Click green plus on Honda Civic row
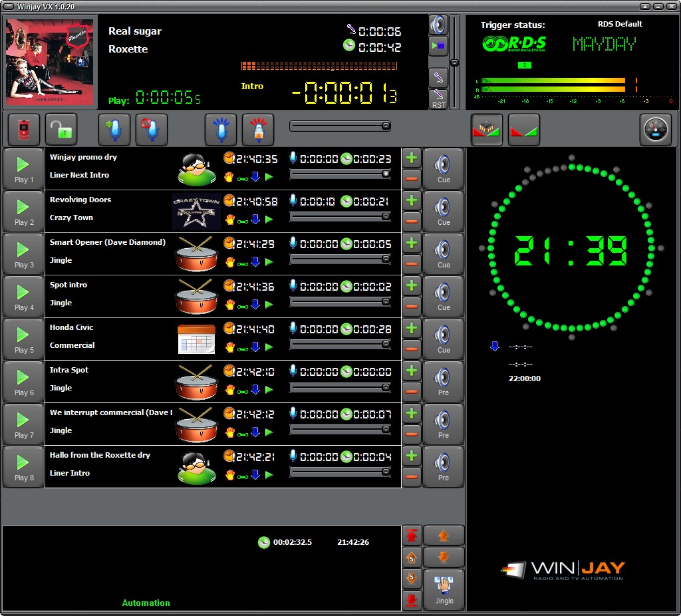681x616 pixels. tap(412, 329)
